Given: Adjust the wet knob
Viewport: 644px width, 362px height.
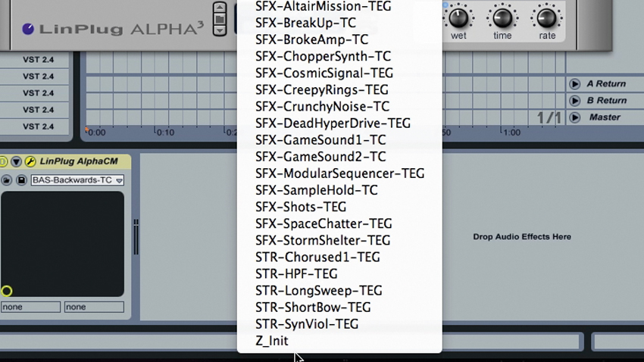Looking at the screenshot, I should [458, 18].
